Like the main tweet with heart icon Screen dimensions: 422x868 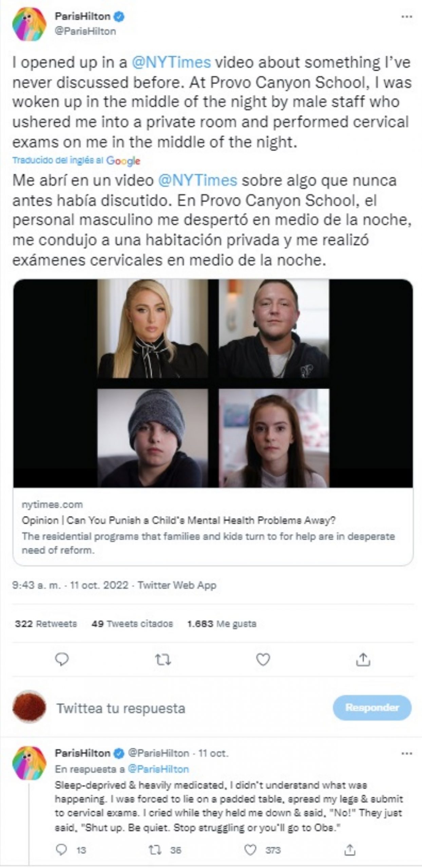(263, 660)
